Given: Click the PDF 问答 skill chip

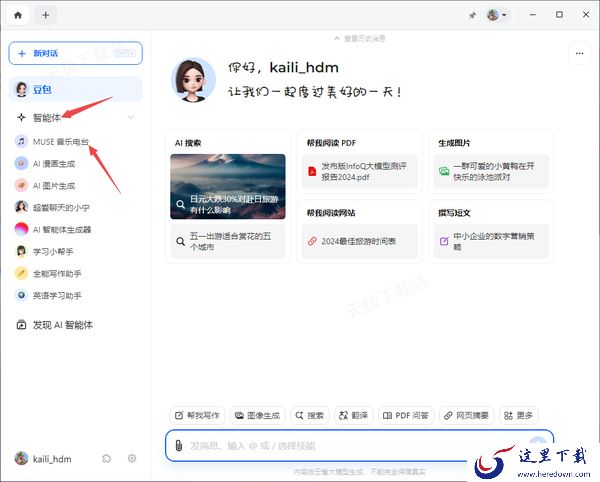Looking at the screenshot, I should click(x=406, y=415).
